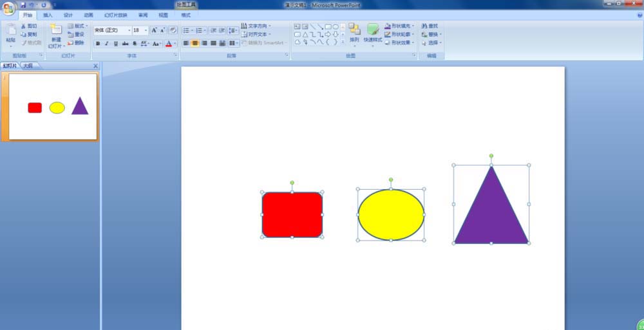Increase list indent level icon
This screenshot has height=330, width=644.
click(x=222, y=30)
